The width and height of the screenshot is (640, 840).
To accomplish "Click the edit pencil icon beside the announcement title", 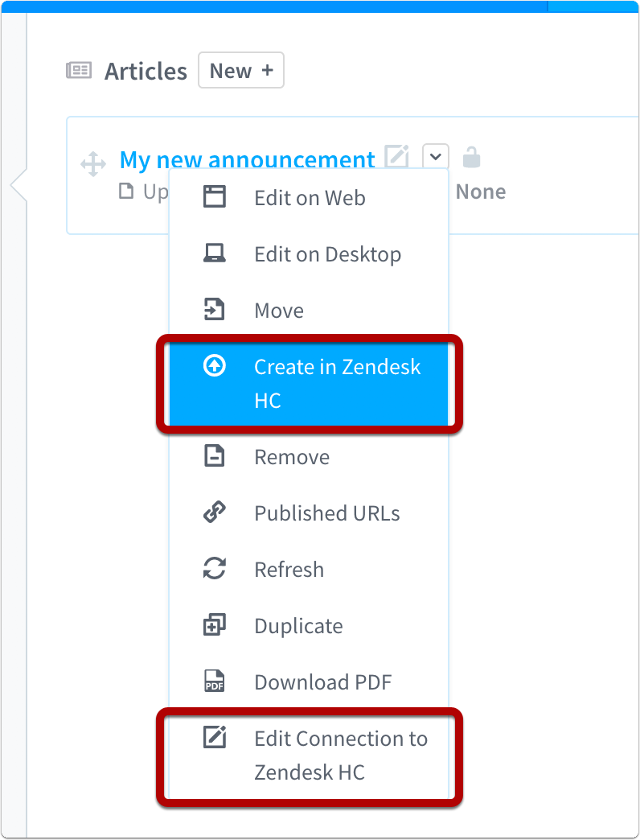I will coord(396,156).
